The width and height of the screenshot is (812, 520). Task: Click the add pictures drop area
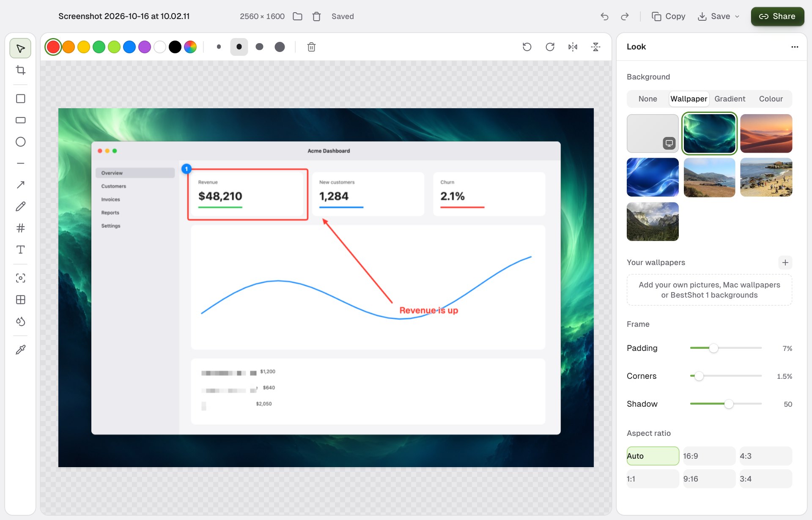point(709,290)
